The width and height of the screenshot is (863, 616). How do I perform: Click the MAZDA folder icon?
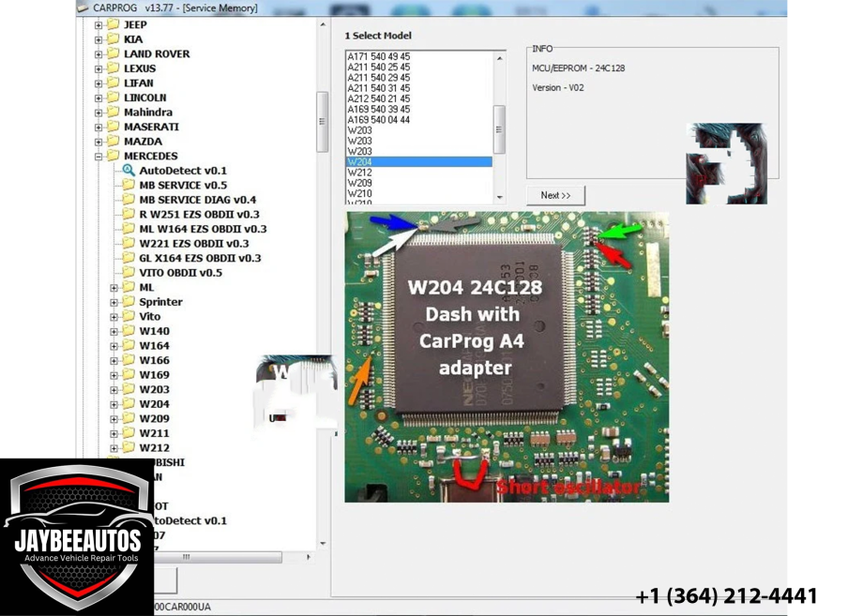pos(113,141)
